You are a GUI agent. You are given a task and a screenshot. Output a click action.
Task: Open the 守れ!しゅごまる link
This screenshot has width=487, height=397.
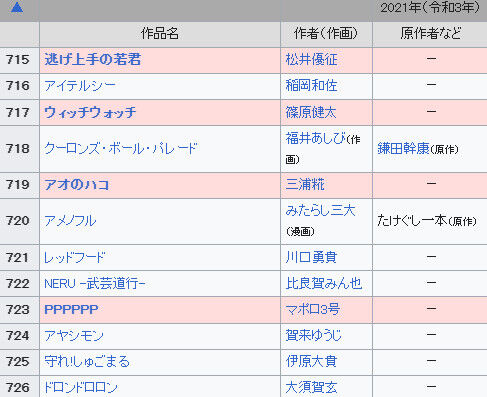[87, 362]
